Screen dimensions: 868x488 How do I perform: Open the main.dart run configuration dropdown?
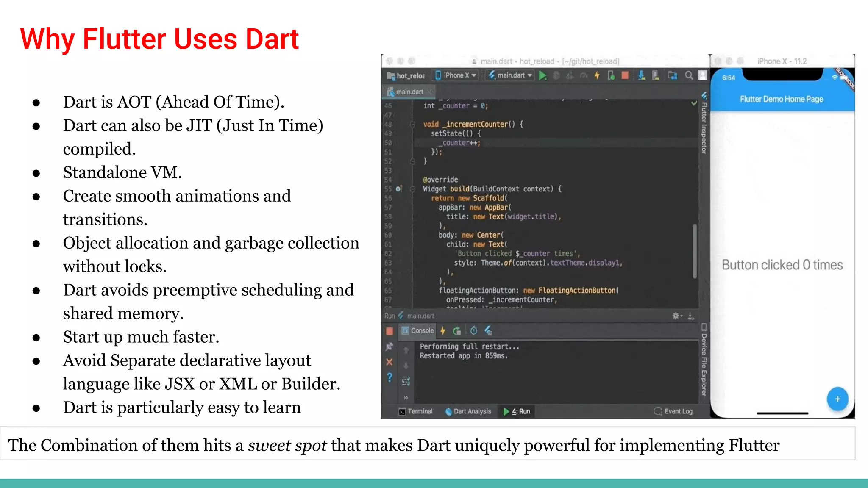pyautogui.click(x=511, y=75)
